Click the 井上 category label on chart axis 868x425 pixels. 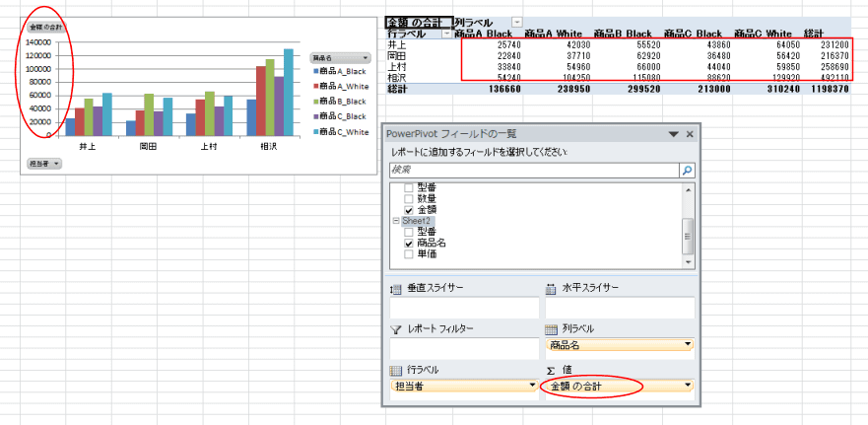pos(88,148)
